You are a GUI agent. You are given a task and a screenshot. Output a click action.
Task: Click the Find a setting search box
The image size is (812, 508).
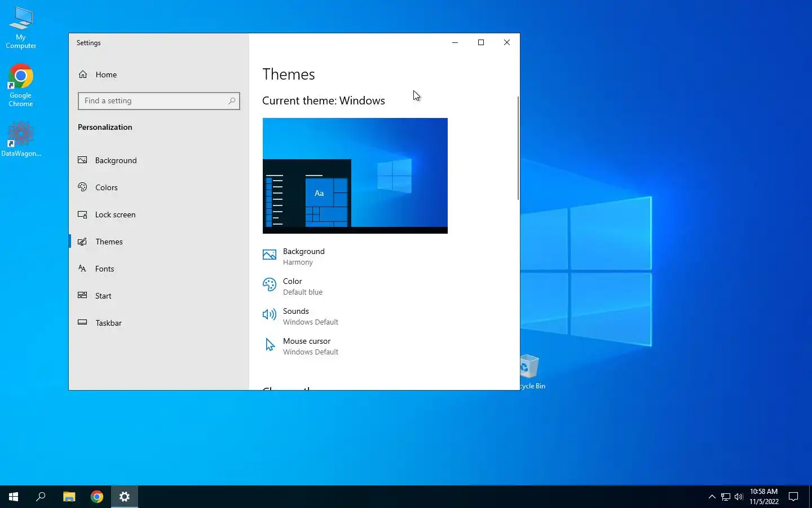[x=159, y=101]
